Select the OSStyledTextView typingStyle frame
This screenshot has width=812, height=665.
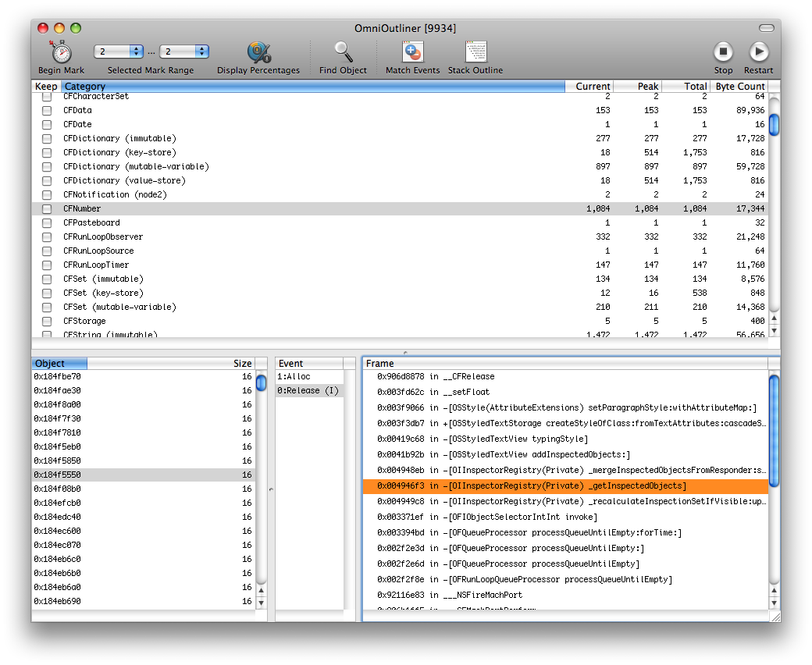tap(565, 439)
